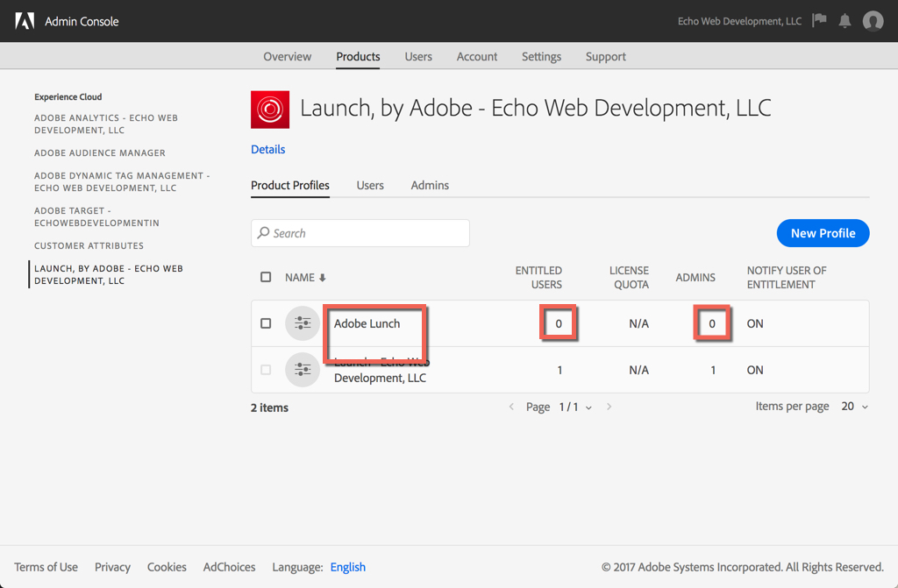898x588 pixels.
Task: Click the Experience Cloud sidebar heading
Action: (x=68, y=96)
